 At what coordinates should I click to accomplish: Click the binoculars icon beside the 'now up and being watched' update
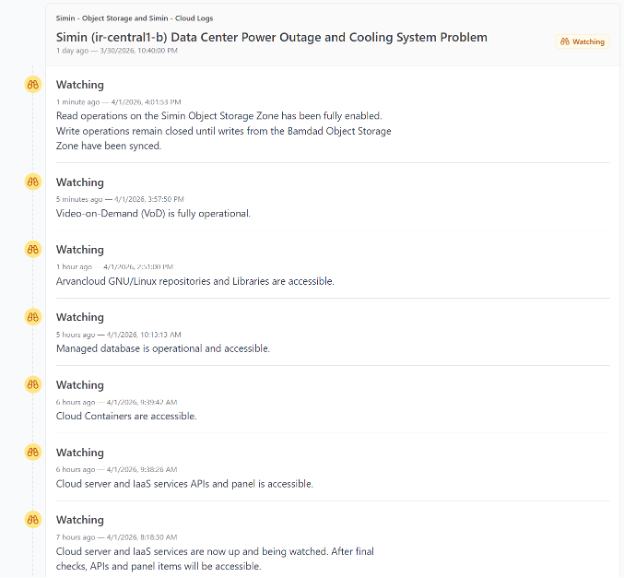[32, 519]
